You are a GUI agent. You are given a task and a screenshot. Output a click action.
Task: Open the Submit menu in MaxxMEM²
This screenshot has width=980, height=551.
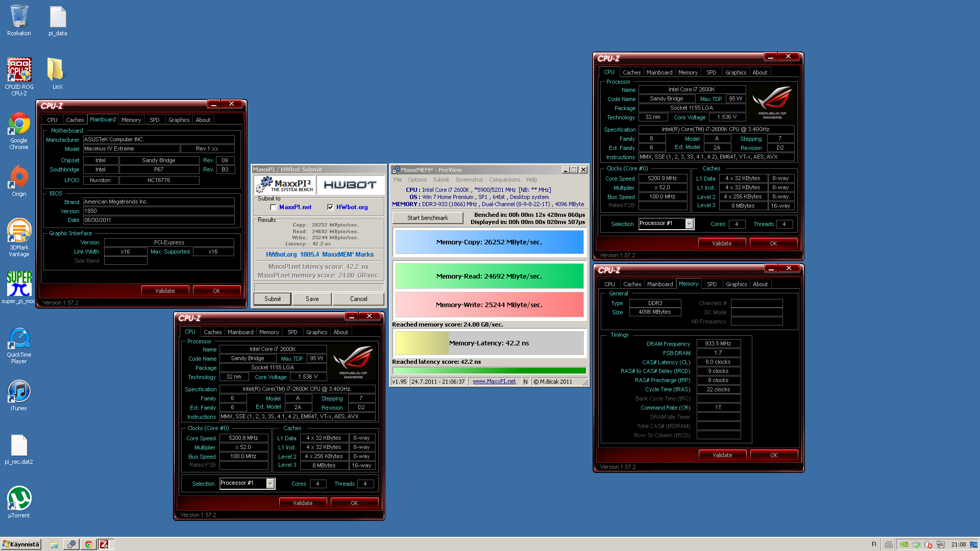coord(441,180)
